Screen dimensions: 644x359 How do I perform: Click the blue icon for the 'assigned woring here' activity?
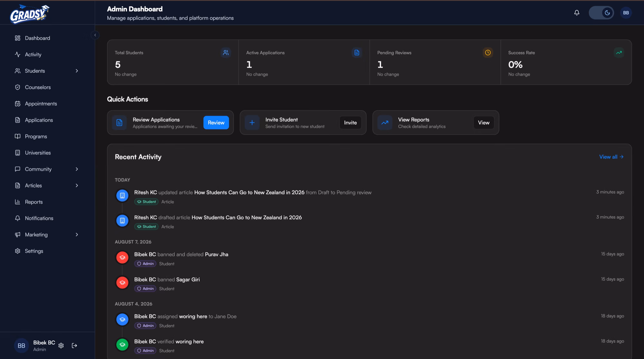(122, 319)
